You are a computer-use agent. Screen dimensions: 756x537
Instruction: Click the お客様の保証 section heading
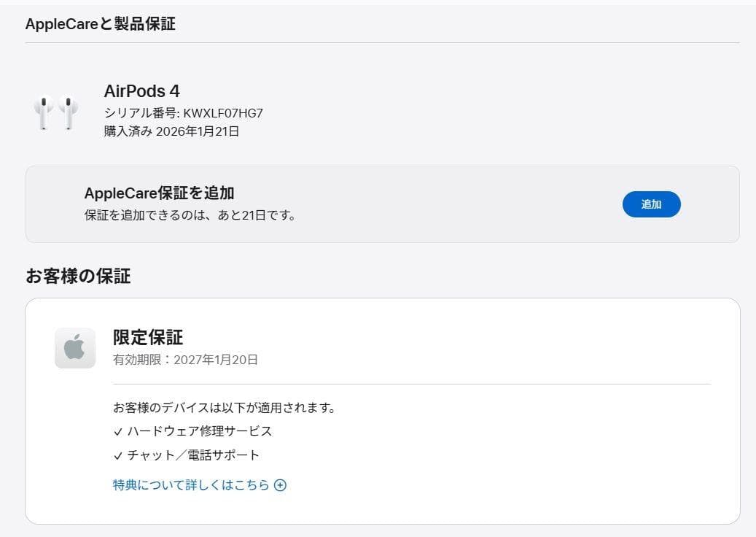78,277
